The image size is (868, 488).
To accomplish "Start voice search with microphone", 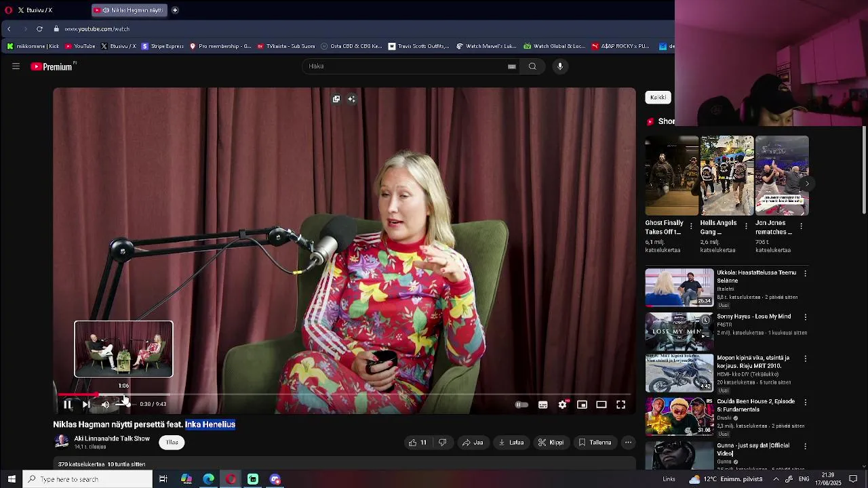I will point(560,66).
